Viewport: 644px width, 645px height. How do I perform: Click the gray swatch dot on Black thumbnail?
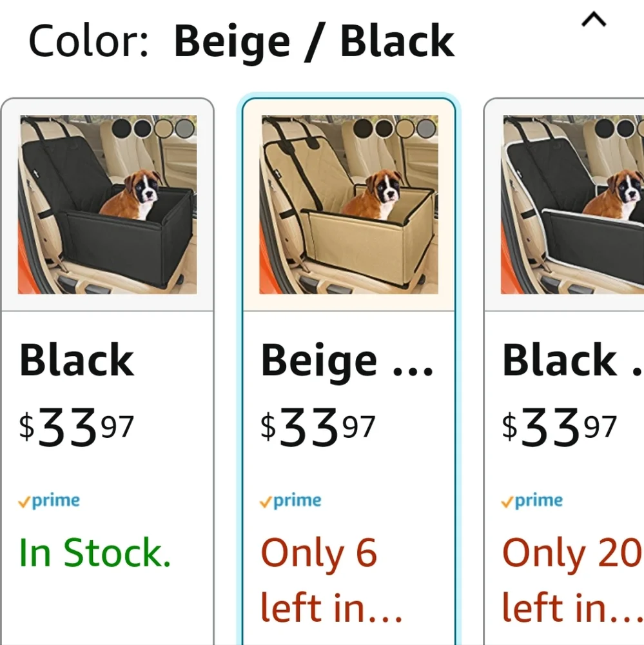click(185, 128)
